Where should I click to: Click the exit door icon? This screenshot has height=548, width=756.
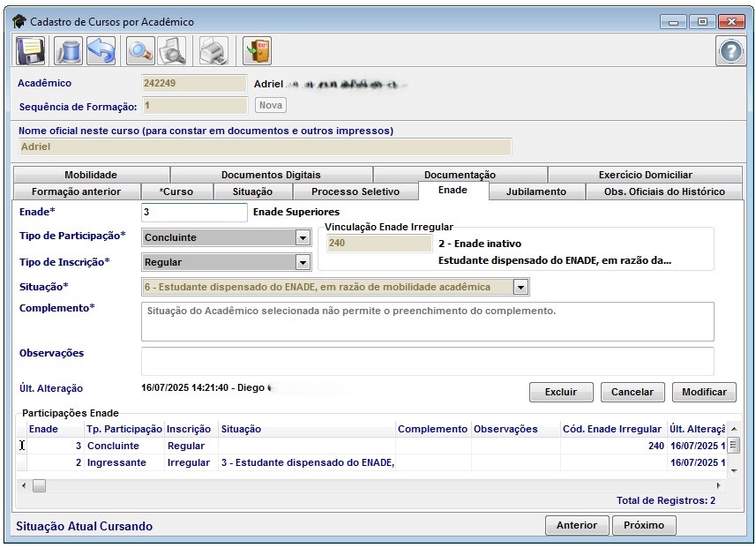click(257, 51)
